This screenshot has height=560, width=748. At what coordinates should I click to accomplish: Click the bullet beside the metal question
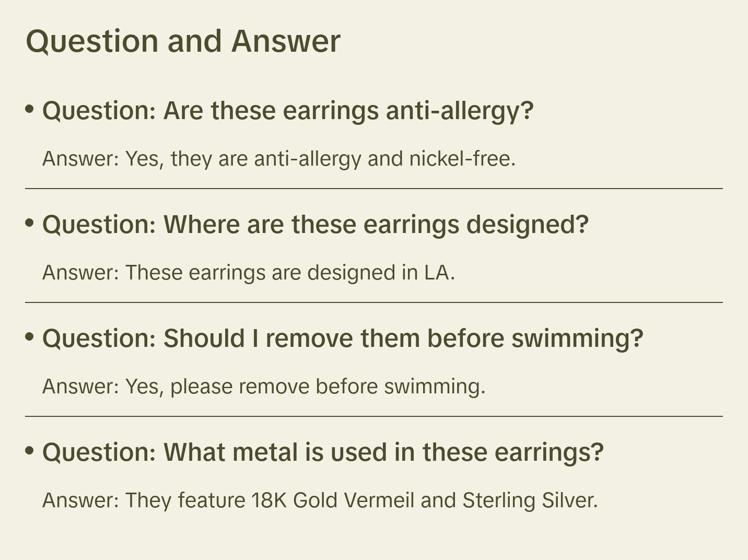(30, 451)
